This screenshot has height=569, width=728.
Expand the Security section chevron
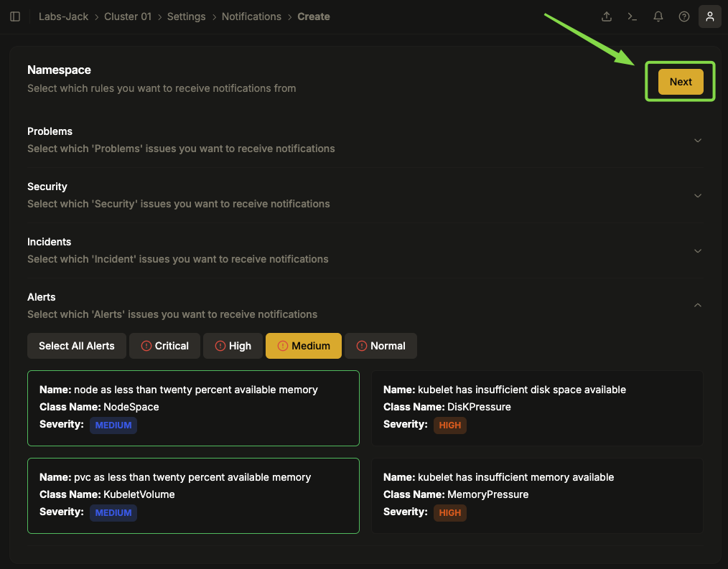697,195
